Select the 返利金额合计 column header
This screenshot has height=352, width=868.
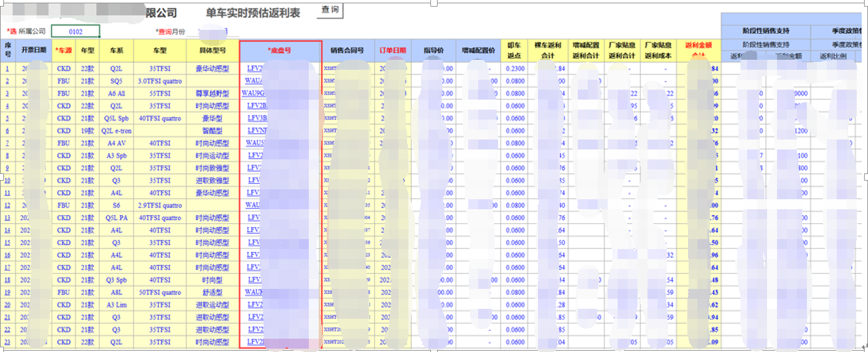point(698,50)
